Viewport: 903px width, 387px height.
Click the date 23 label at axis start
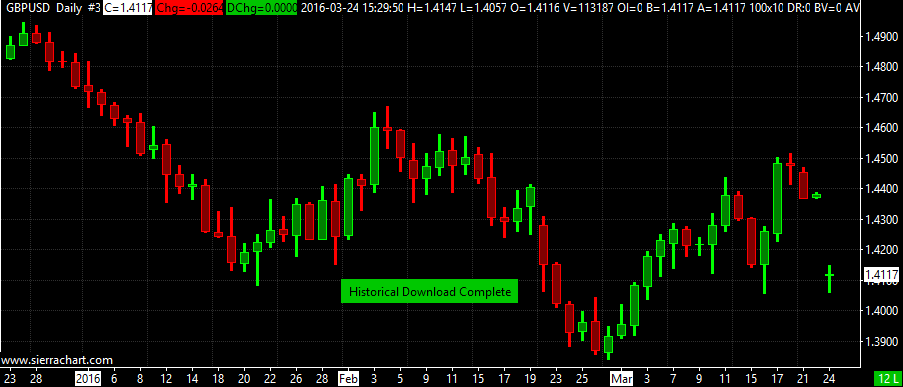click(x=10, y=378)
